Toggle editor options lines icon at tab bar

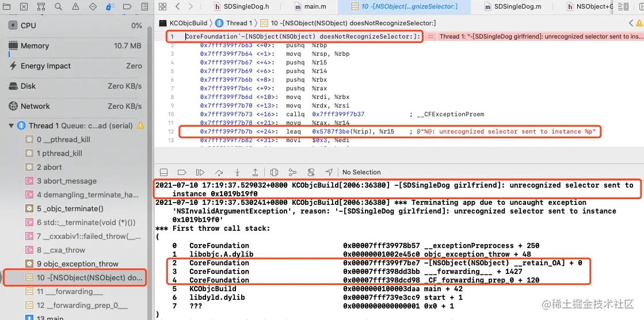pos(623,6)
